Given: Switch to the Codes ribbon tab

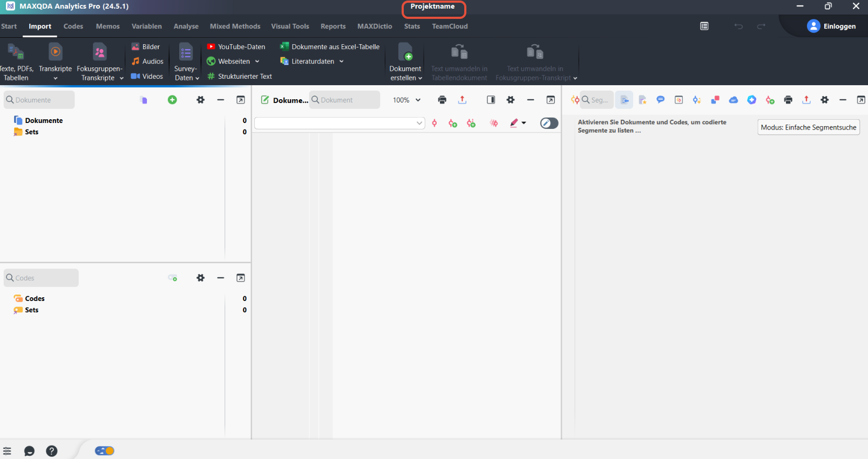Looking at the screenshot, I should [x=73, y=26].
